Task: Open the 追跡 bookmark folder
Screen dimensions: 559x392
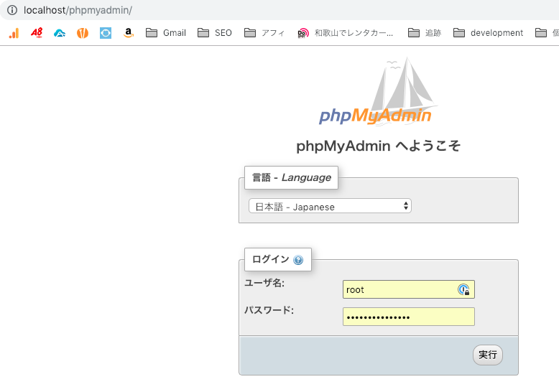Action: tap(425, 33)
